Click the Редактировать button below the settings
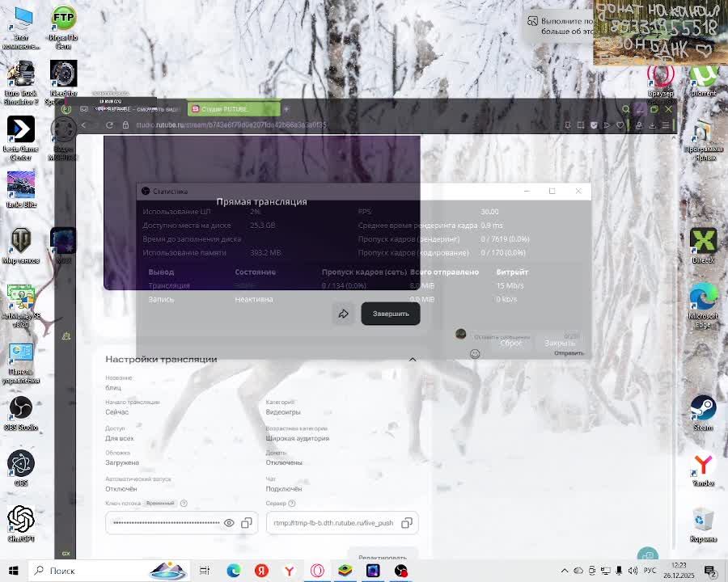Image resolution: width=728 pixels, height=582 pixels. click(382, 558)
